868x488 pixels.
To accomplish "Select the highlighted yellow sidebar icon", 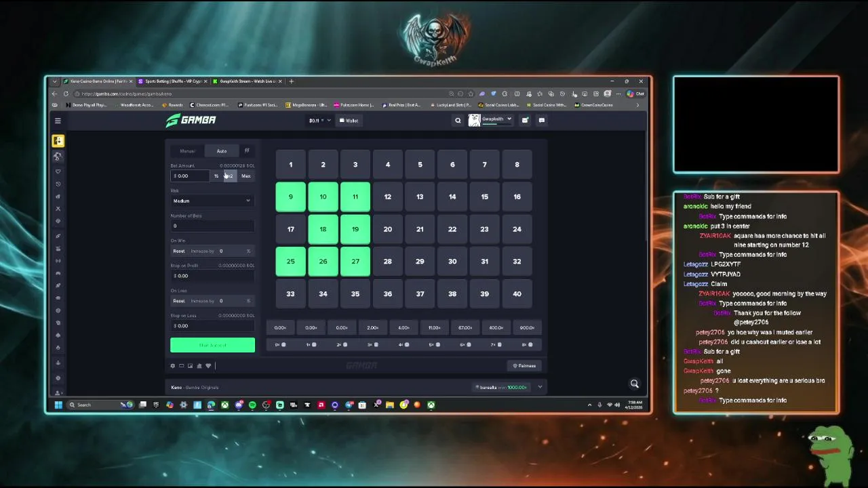I will [x=58, y=141].
